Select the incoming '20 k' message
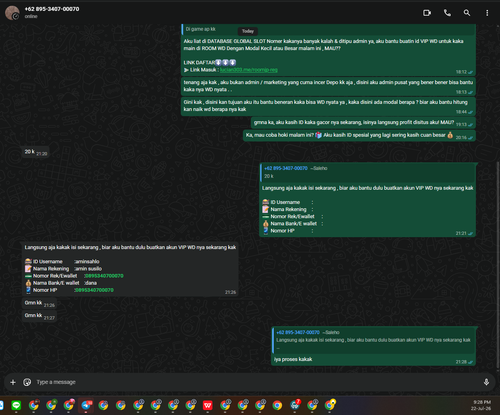The width and height of the screenshot is (500, 415). (x=36, y=152)
